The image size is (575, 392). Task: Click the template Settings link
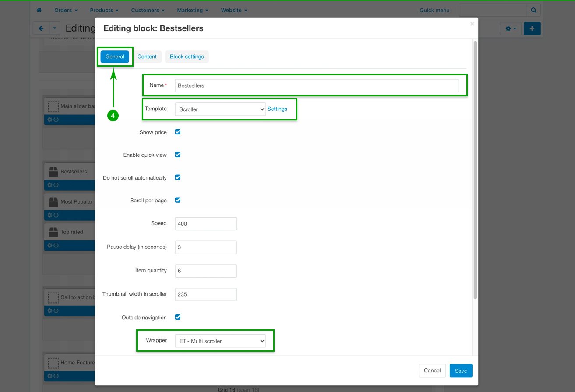click(277, 109)
